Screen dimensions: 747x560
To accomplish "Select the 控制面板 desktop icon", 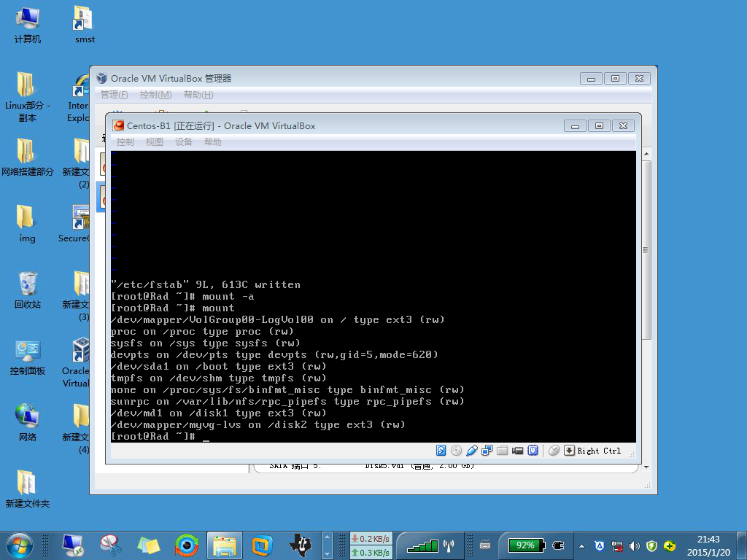I will click(27, 357).
